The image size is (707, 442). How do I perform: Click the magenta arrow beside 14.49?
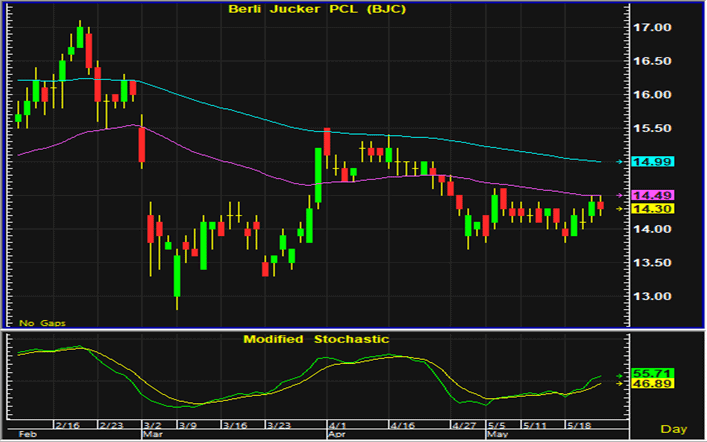[620, 195]
